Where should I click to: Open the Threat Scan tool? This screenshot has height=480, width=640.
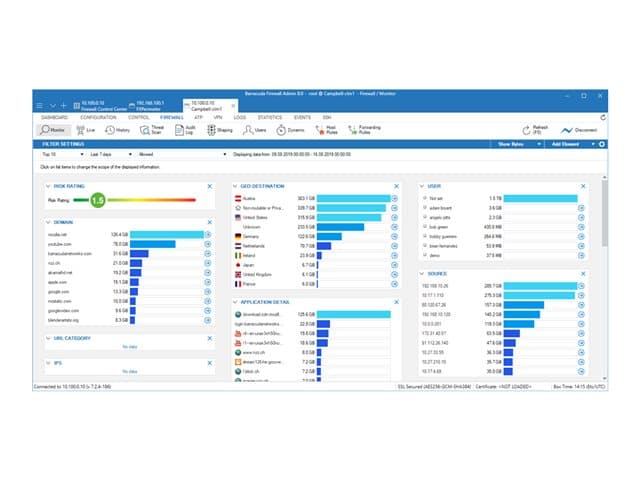[x=152, y=130]
